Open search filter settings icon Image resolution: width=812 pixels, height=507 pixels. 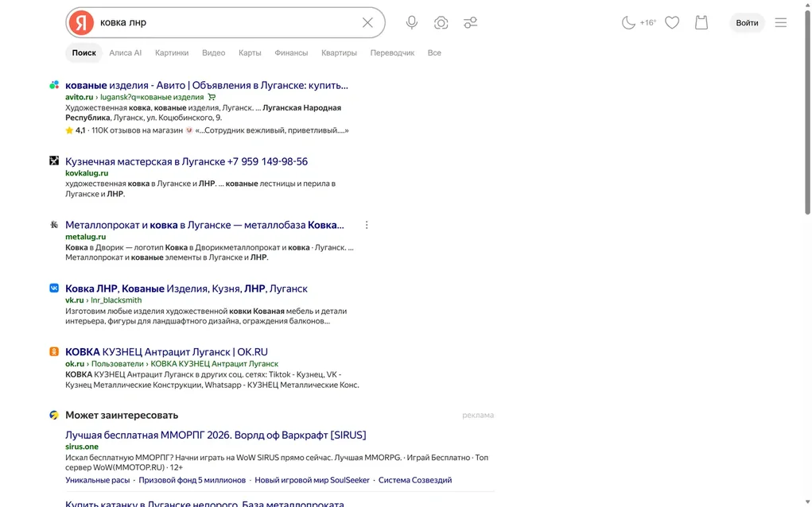tap(470, 22)
